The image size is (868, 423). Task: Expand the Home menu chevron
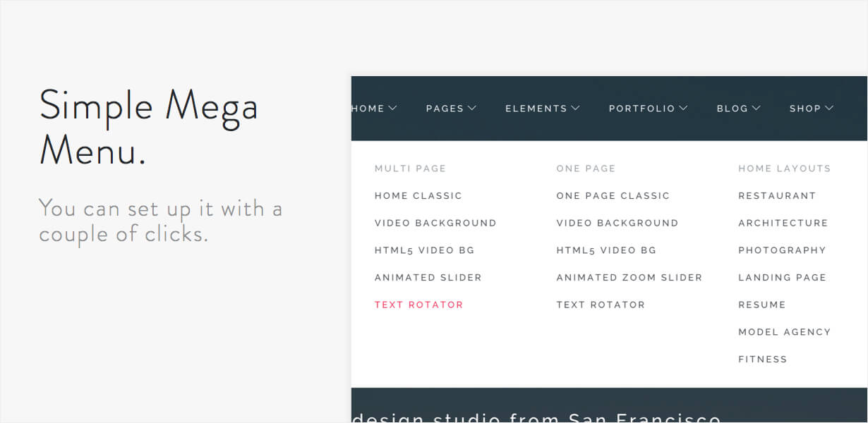pyautogui.click(x=393, y=108)
